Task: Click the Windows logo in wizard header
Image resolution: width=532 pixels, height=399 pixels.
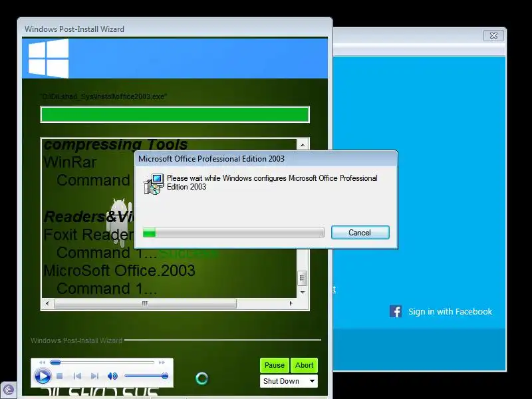Action: (x=48, y=59)
